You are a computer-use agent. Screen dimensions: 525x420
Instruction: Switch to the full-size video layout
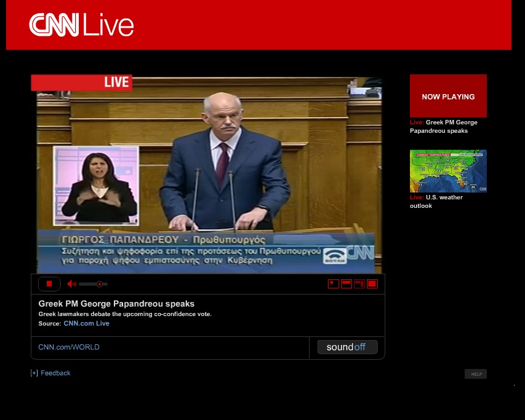(x=372, y=283)
